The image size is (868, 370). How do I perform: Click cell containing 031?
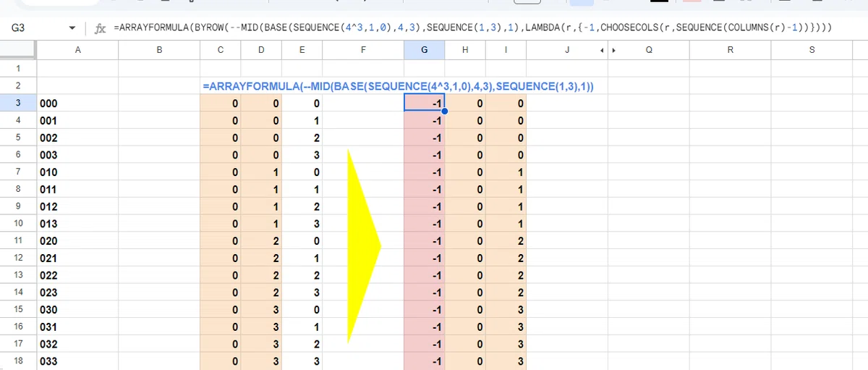tap(77, 327)
